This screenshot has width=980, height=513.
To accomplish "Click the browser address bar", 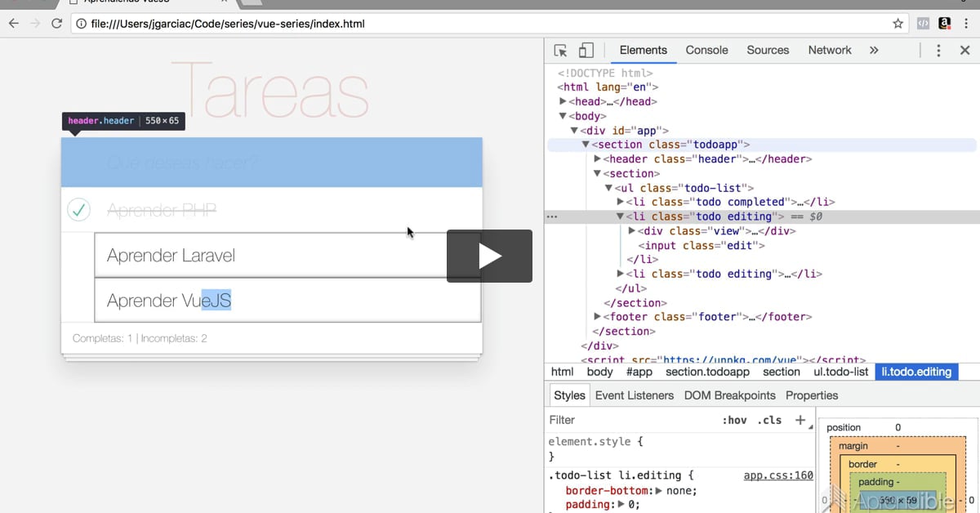I will pyautogui.click(x=490, y=24).
